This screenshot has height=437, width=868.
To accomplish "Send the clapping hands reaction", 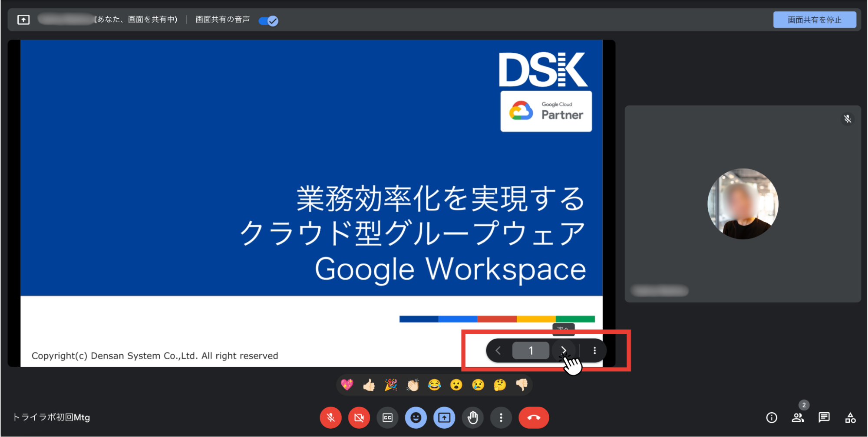I will [413, 385].
